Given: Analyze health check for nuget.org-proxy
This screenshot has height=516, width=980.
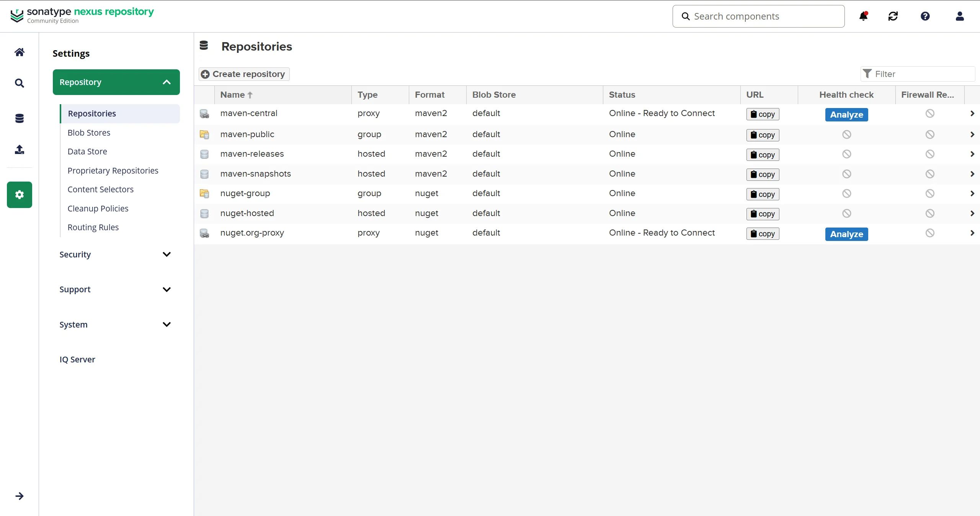Looking at the screenshot, I should [846, 234].
